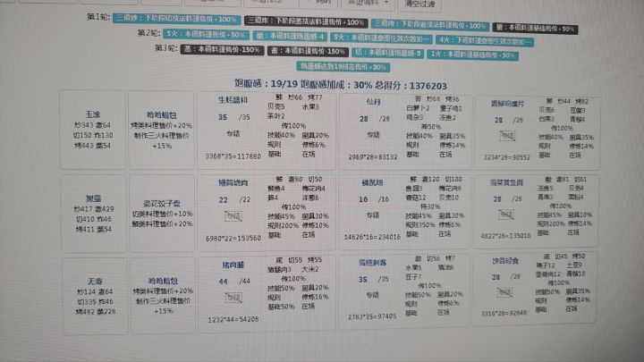Click the 第3轮 round label
644x362 pixels.
pyautogui.click(x=166, y=48)
